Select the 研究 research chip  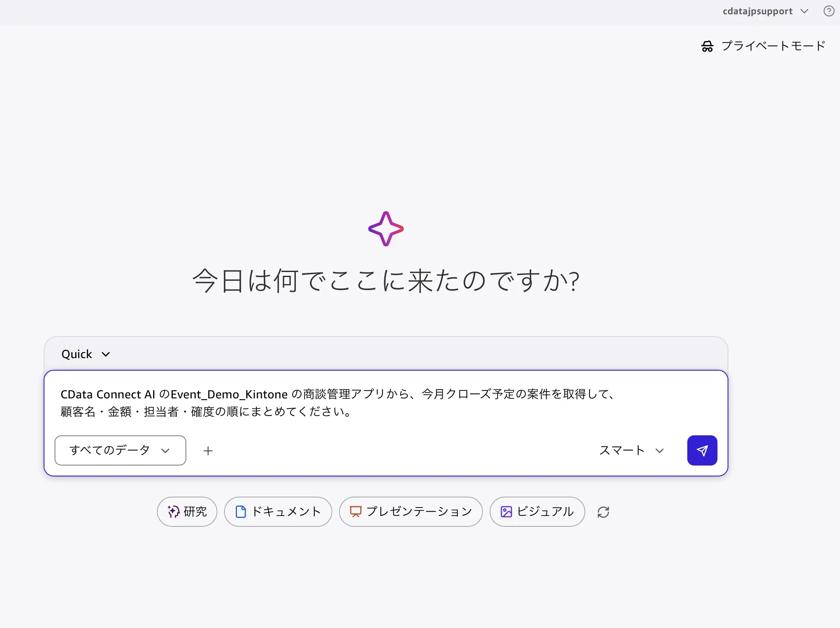(x=187, y=512)
